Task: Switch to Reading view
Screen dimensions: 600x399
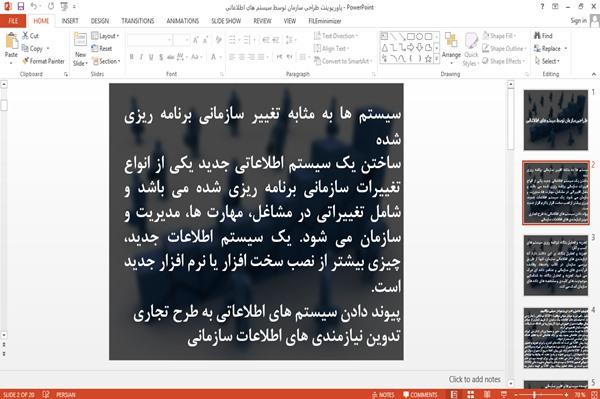Action: coord(487,395)
